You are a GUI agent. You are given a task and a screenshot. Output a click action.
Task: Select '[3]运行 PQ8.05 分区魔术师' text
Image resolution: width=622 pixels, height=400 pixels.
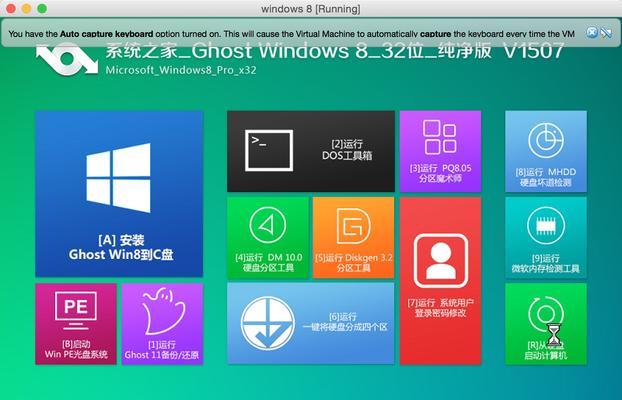coord(440,173)
